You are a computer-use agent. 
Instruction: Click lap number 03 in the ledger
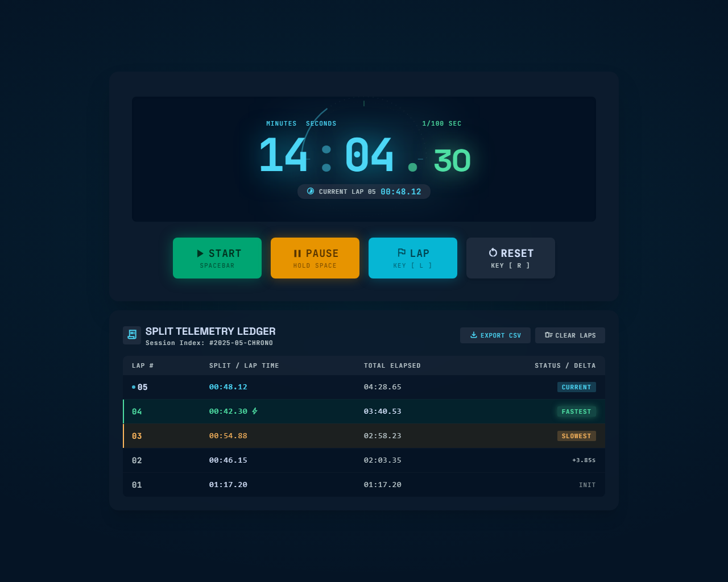[137, 436]
